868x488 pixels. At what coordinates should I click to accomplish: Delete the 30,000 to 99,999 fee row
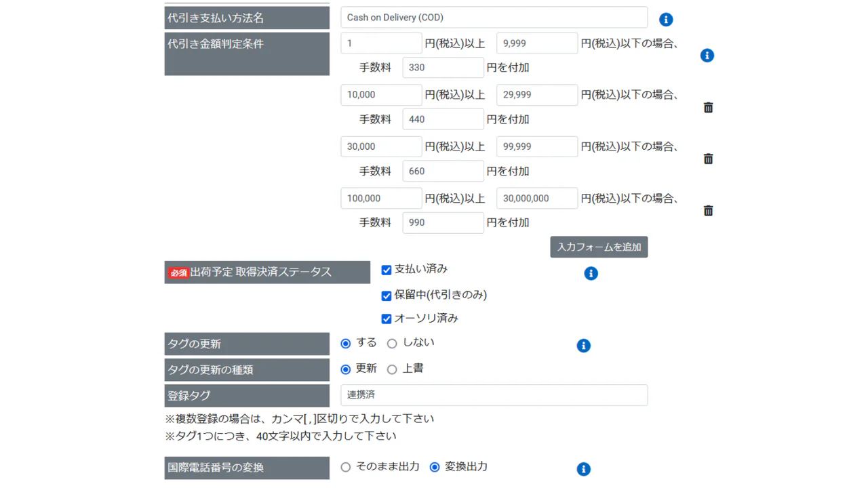tap(708, 159)
